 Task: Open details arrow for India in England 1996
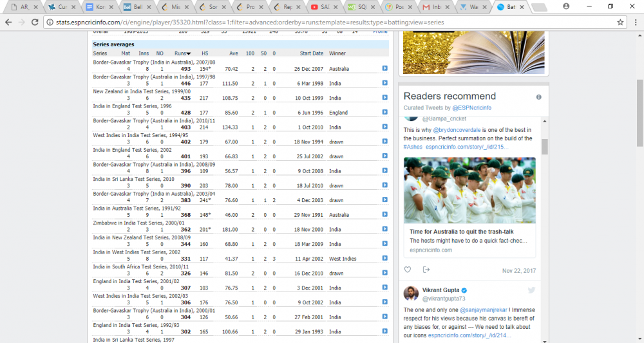[385, 112]
